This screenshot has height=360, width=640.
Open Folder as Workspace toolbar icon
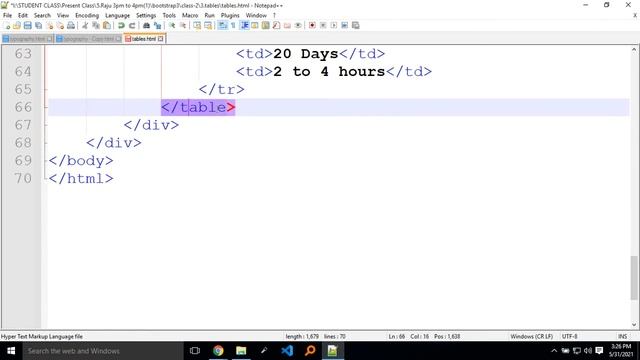tap(287, 25)
